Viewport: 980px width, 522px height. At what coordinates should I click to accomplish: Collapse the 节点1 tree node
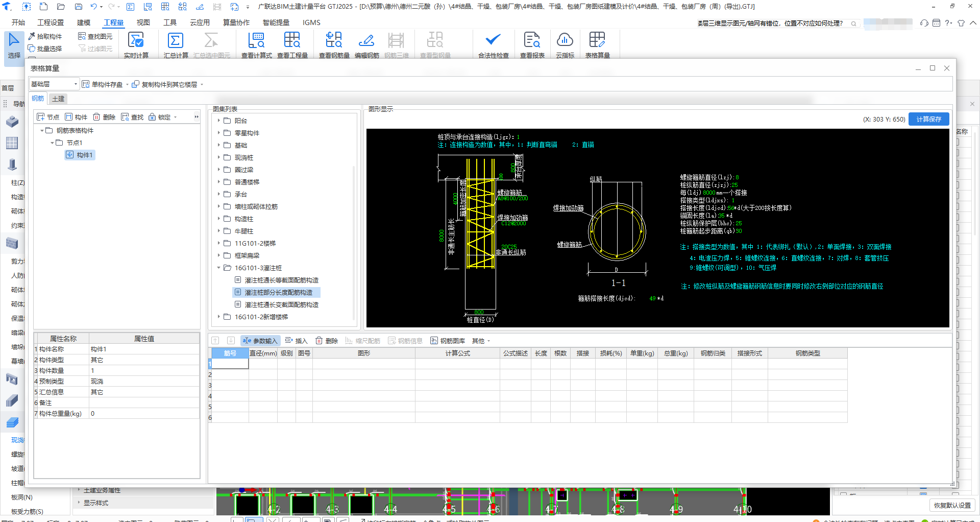[x=52, y=143]
